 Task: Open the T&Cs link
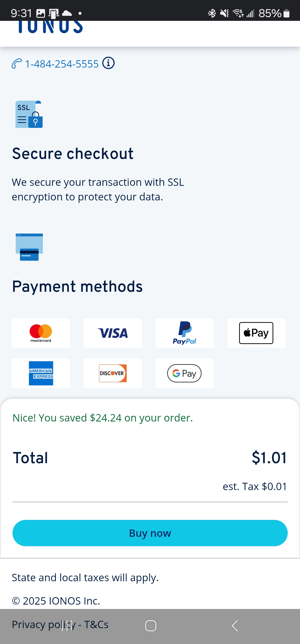point(96,624)
